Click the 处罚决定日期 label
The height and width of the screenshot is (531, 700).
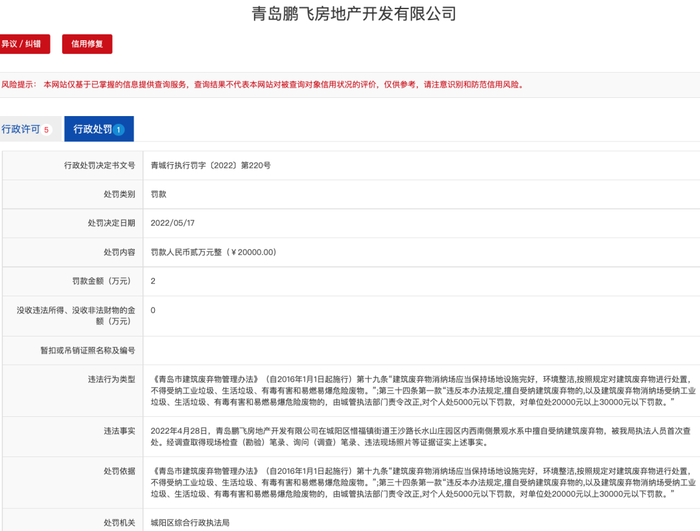[111, 223]
